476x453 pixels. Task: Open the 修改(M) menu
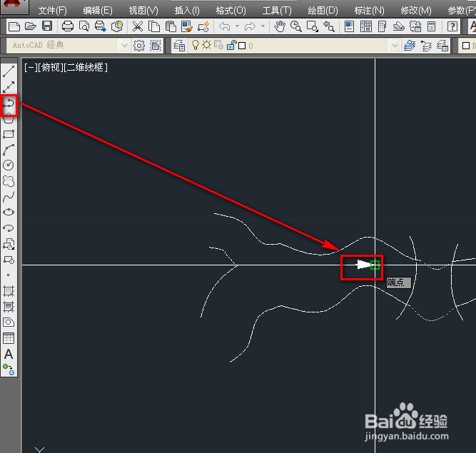tap(416, 11)
